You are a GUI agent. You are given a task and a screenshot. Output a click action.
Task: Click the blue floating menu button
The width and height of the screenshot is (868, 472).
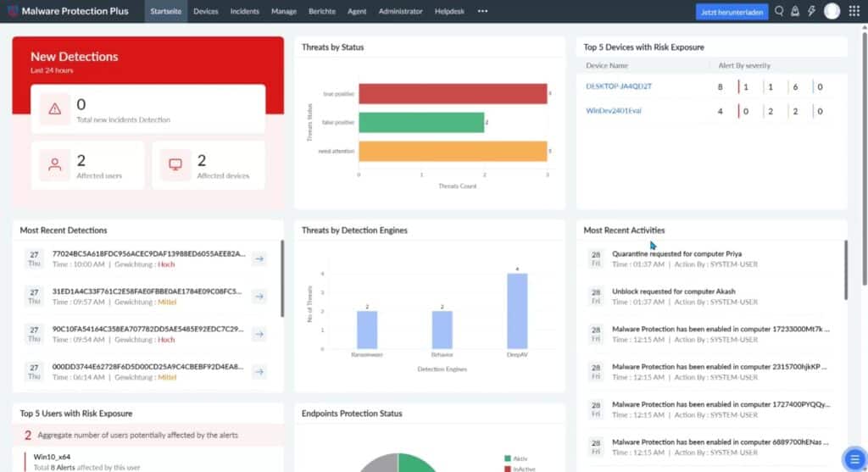[854, 458]
